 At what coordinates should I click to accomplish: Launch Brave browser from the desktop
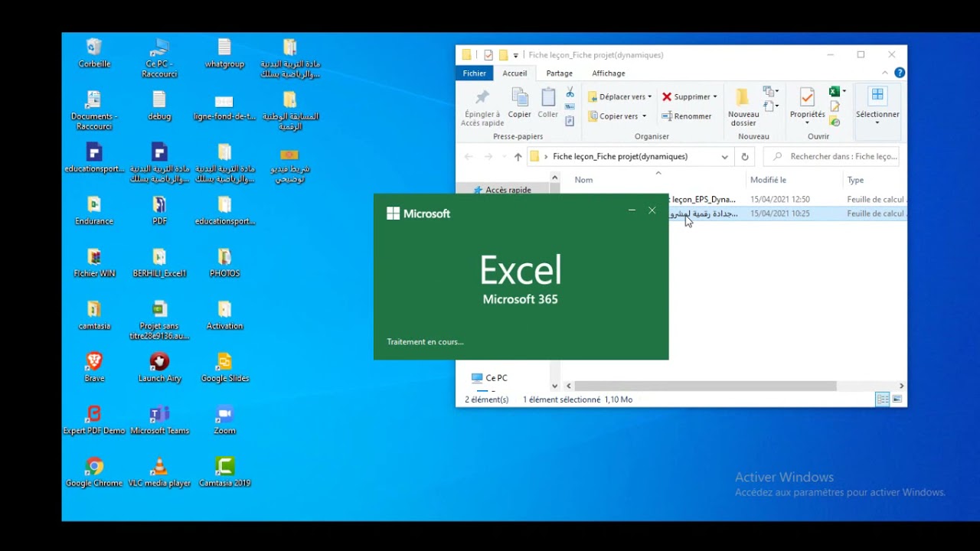tap(94, 367)
